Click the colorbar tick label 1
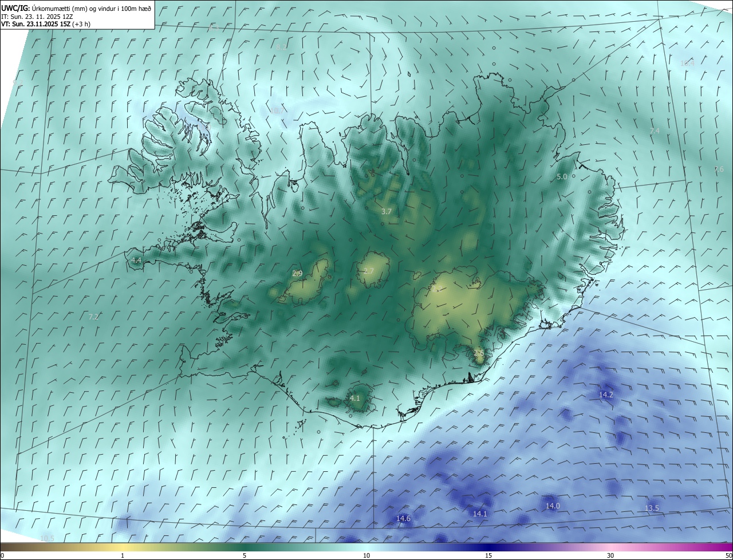Screen dimensions: 733x560 click(x=123, y=555)
